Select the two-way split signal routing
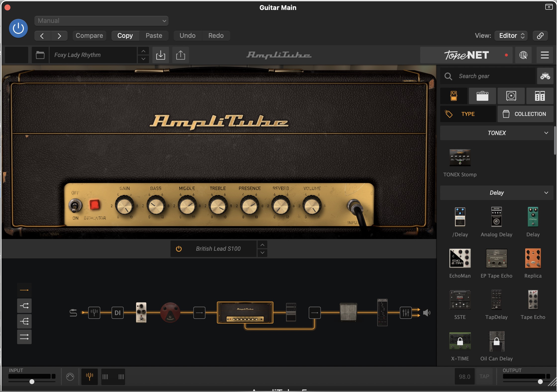The image size is (557, 392). [x=24, y=306]
